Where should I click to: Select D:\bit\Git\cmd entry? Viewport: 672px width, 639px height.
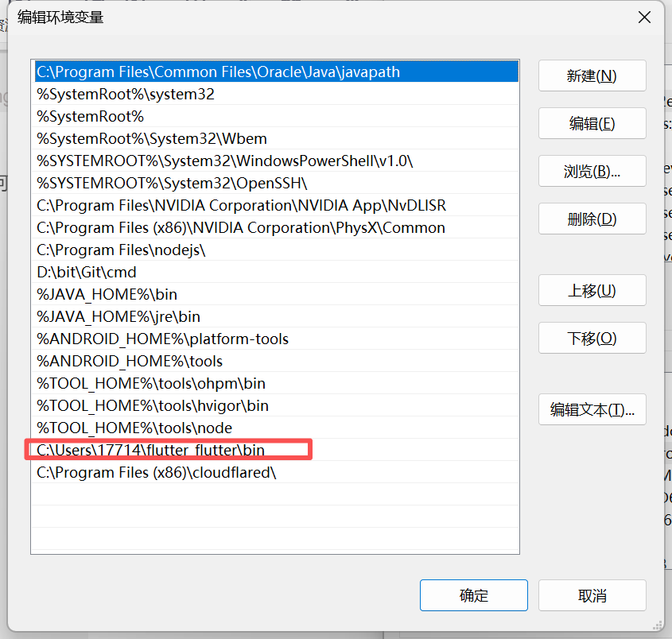pos(275,272)
